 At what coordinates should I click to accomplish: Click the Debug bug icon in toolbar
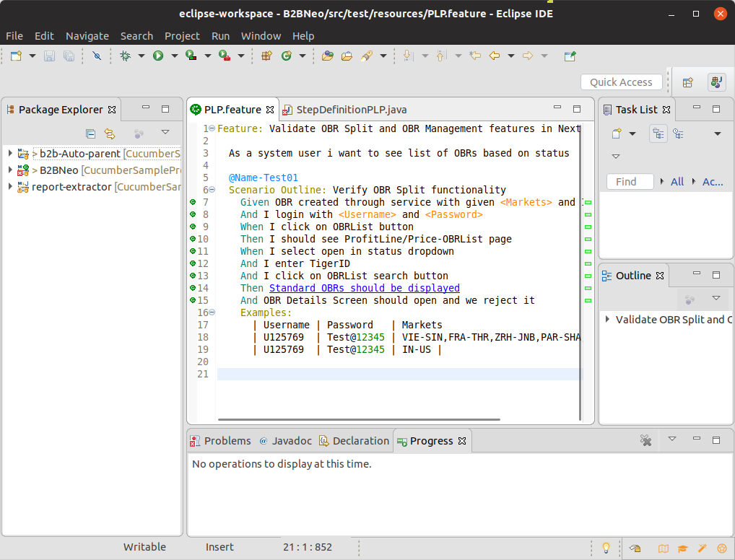[125, 56]
